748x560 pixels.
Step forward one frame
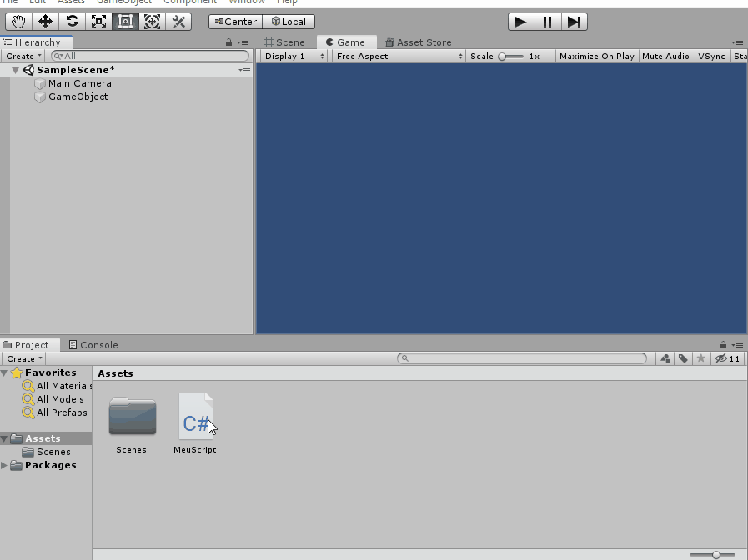pos(574,22)
